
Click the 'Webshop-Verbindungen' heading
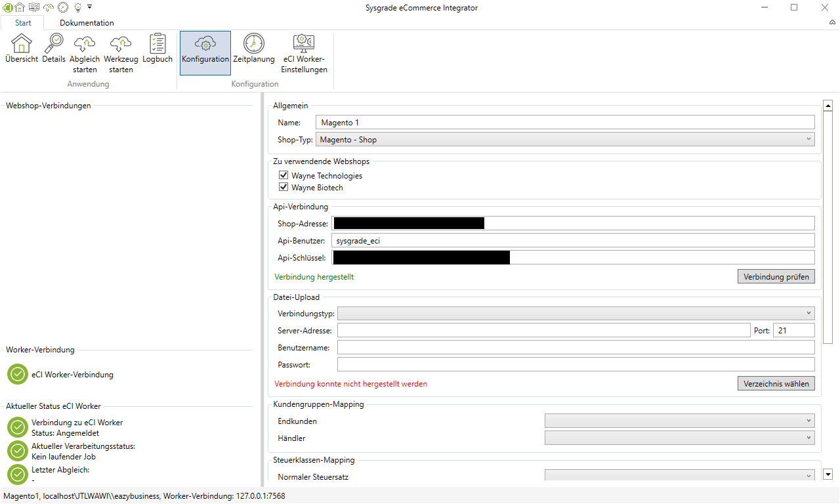49,105
